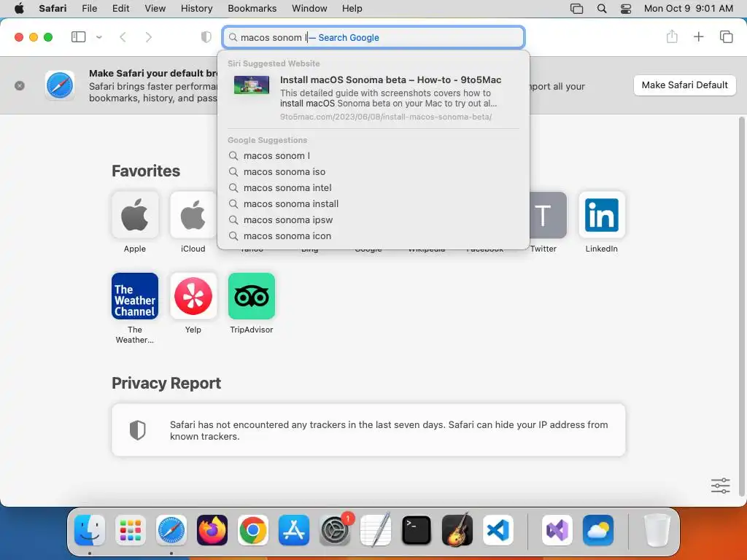Click Safari icon in the Dock
This screenshot has width=747, height=560.
[x=171, y=530]
